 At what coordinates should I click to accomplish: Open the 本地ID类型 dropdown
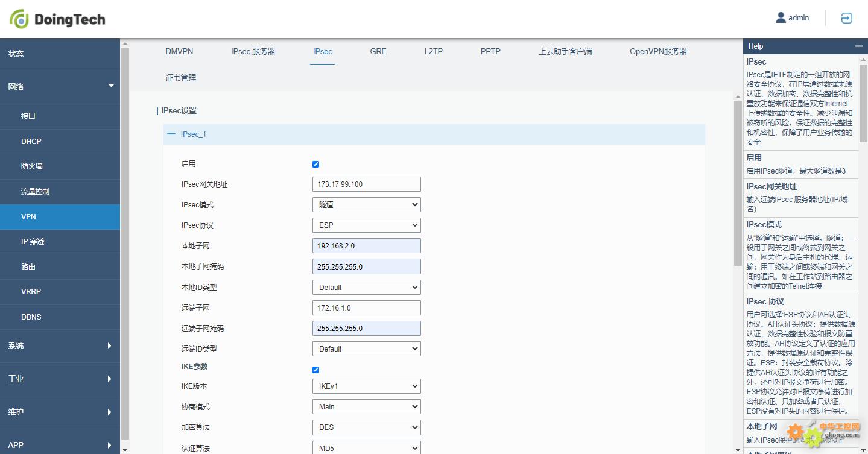tap(367, 288)
